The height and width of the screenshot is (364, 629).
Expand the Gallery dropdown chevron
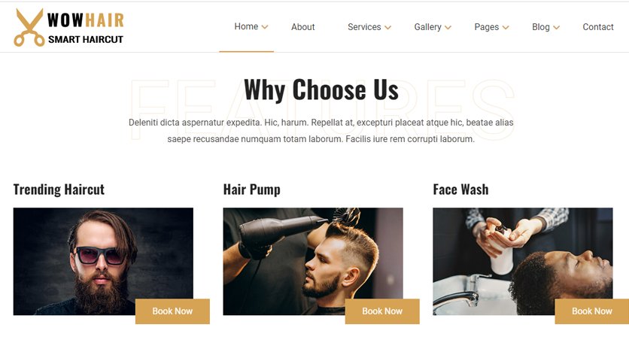(x=448, y=28)
